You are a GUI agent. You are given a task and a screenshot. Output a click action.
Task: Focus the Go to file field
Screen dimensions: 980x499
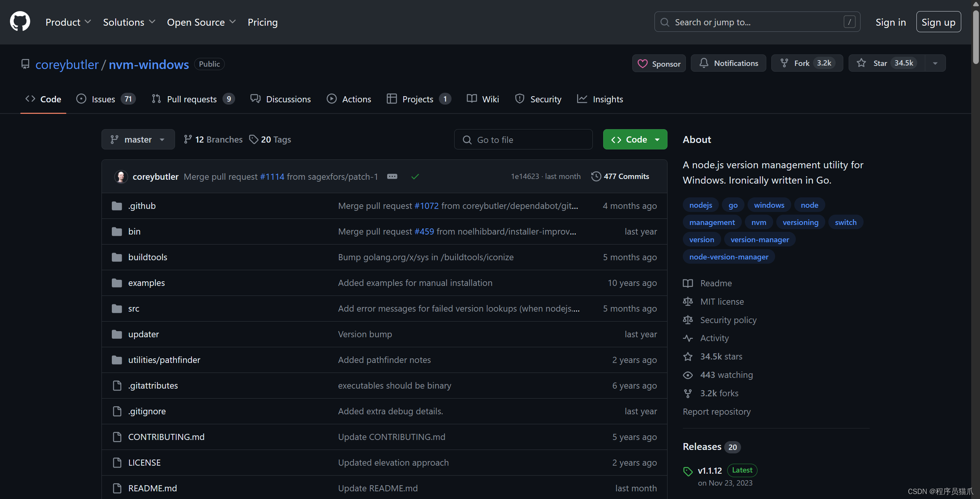(x=523, y=140)
